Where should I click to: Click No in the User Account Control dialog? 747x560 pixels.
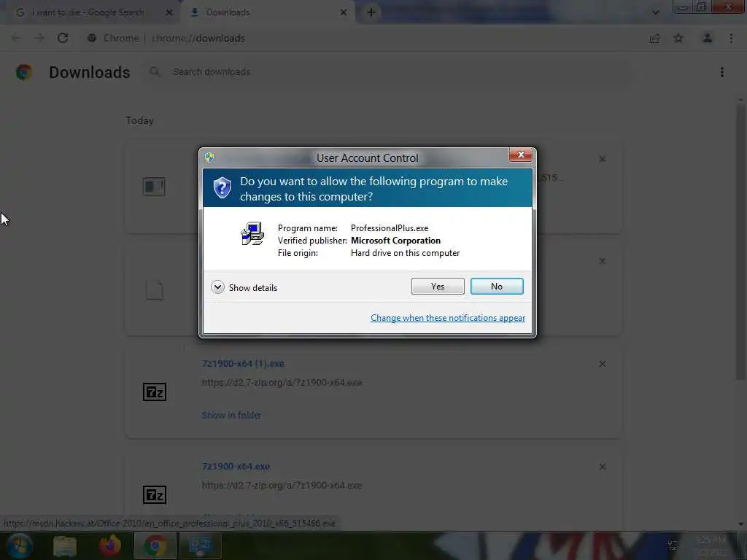pos(496,286)
